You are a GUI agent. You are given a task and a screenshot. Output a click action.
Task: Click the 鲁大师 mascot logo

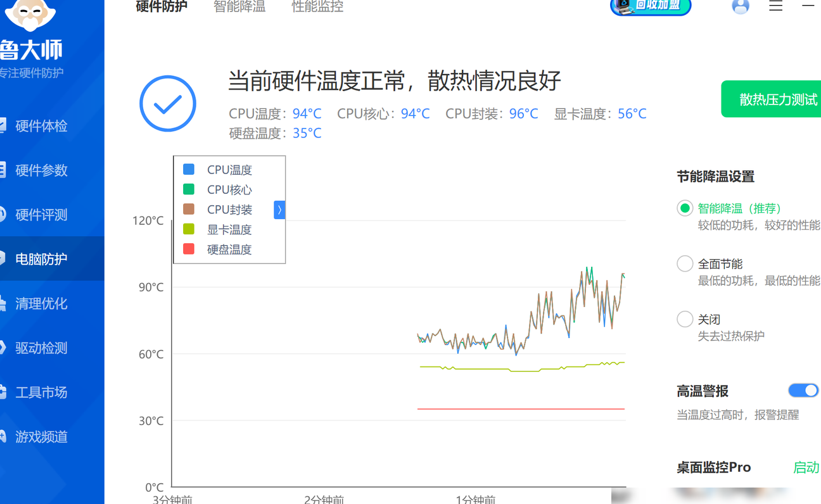(30, 15)
